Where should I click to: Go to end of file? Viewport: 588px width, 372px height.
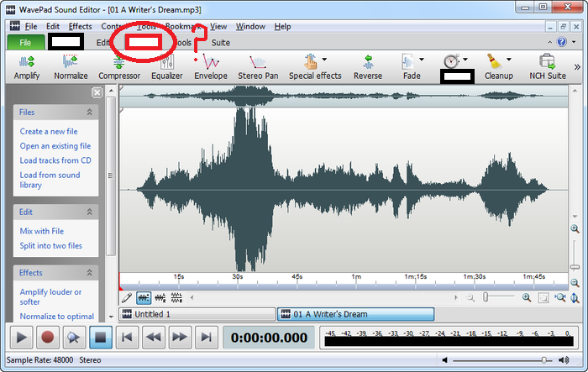click(x=207, y=338)
